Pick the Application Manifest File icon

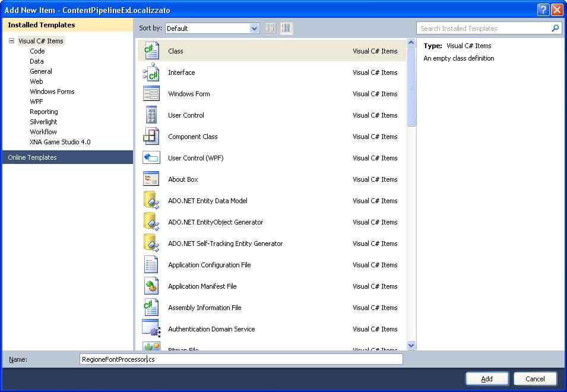pyautogui.click(x=151, y=286)
